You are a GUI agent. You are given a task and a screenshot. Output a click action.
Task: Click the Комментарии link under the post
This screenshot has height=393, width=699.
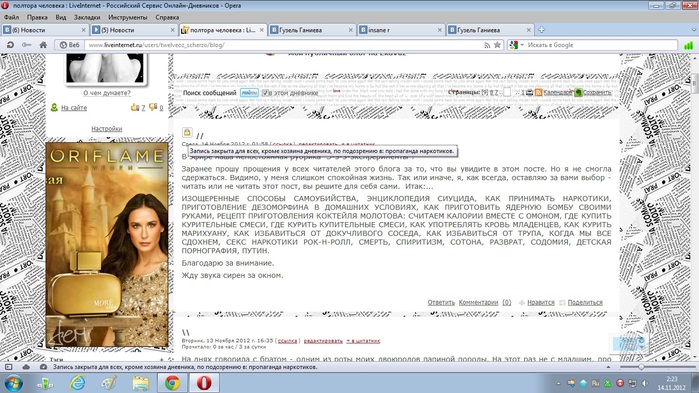coord(478,302)
